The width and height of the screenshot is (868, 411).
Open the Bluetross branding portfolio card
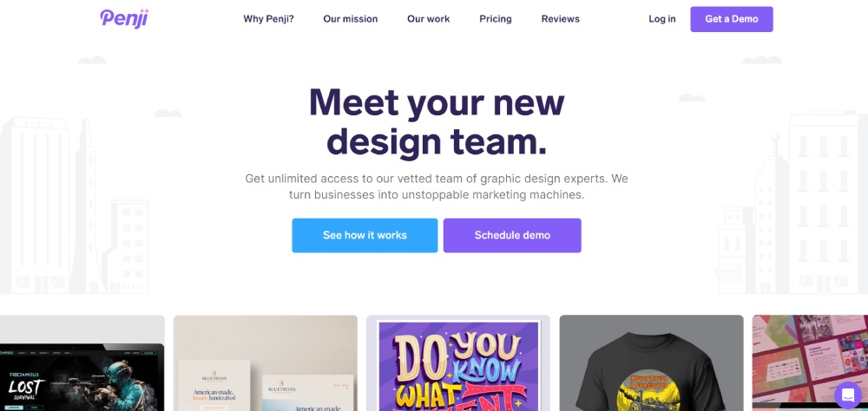(265, 363)
